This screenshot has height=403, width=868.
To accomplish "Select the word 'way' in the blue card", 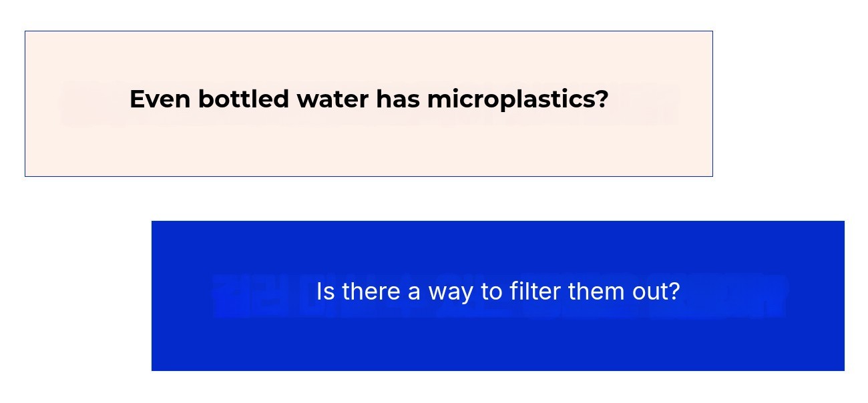I will [x=451, y=292].
